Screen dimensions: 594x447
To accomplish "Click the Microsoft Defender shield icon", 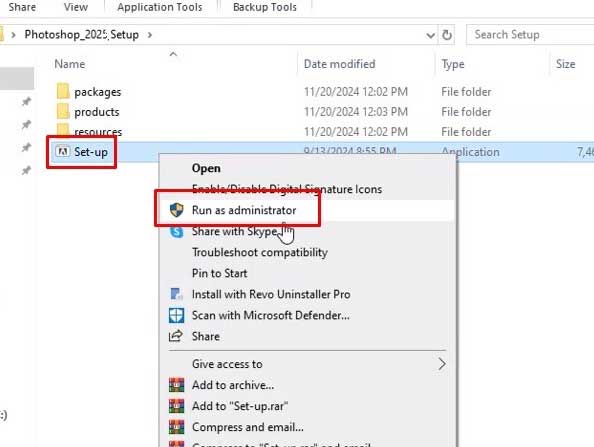I will (177, 315).
